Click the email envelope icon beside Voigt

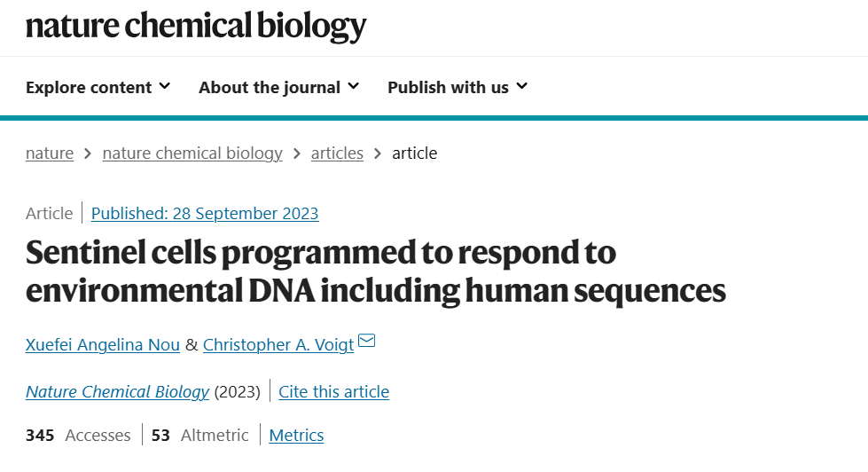[366, 341]
